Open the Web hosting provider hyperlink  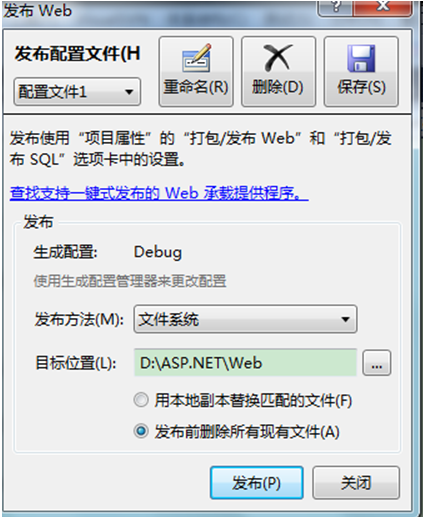pyautogui.click(x=159, y=193)
